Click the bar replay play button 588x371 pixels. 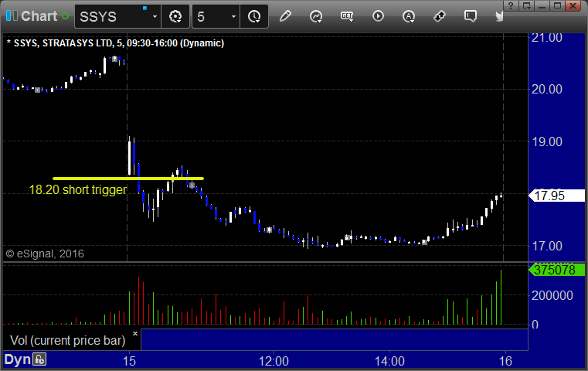tap(378, 16)
